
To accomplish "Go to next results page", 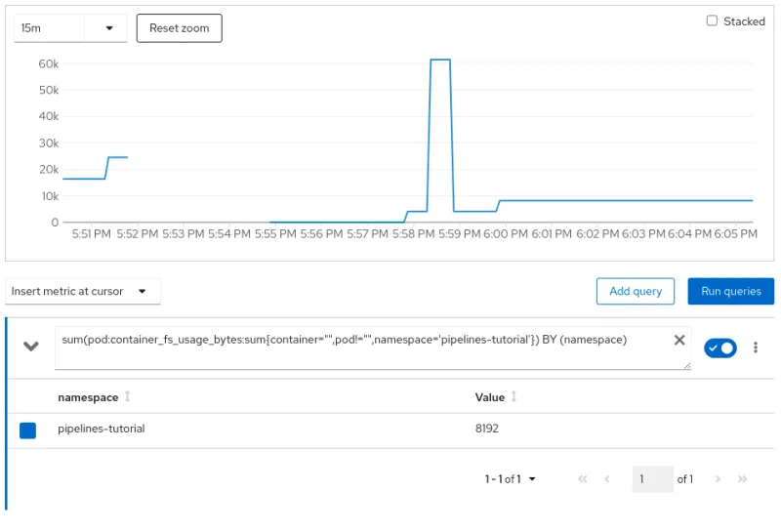I will [x=718, y=479].
